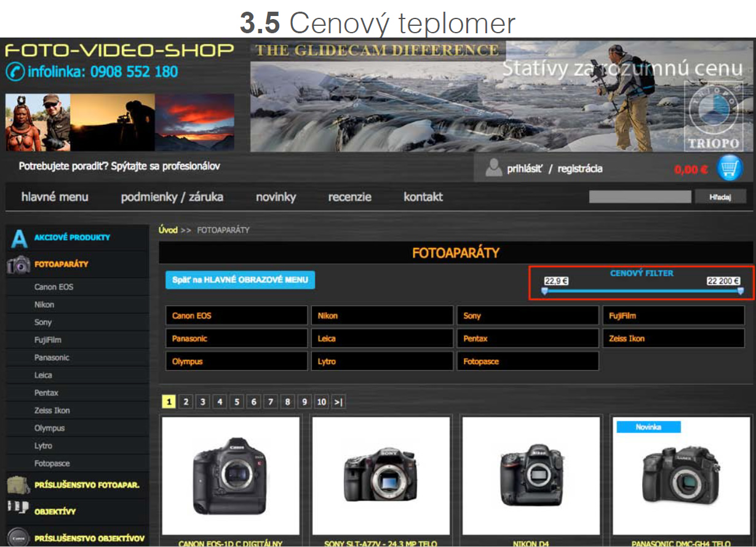Click the left handle of price slider
Image resolution: width=756 pixels, height=547 pixels.
pyautogui.click(x=544, y=291)
